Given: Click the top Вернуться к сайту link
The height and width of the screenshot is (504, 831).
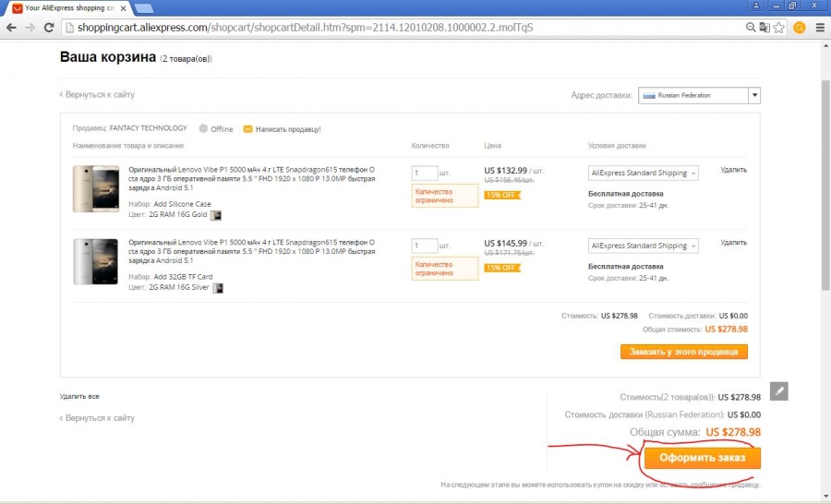Looking at the screenshot, I should click(x=97, y=94).
